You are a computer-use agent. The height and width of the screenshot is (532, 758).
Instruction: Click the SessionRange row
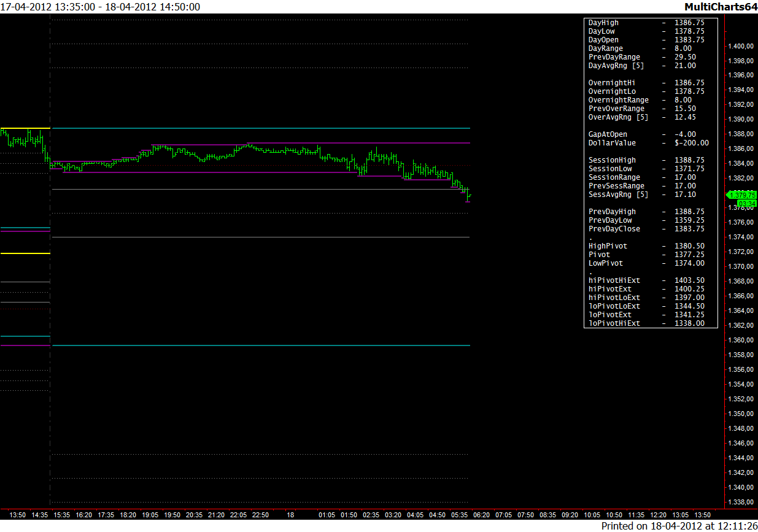(x=642, y=177)
